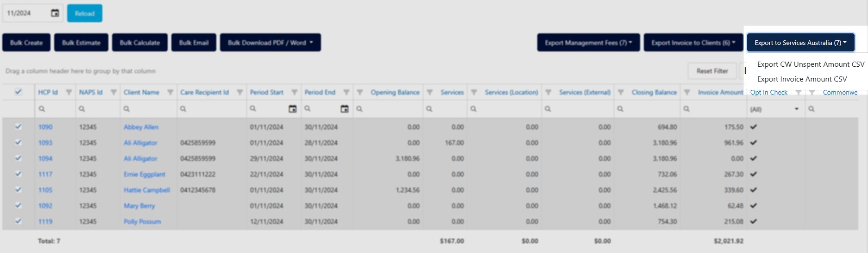
Task: Uncheck row checkbox for HCP 1094
Action: 18,158
